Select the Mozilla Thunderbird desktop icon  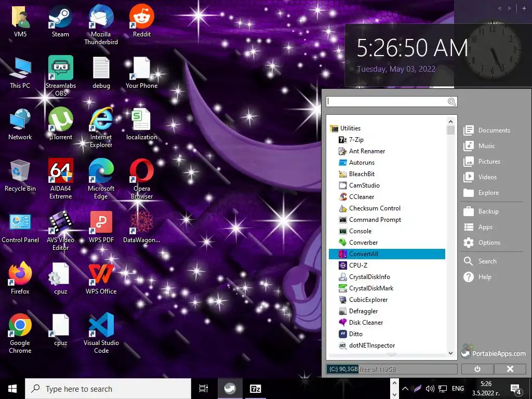click(101, 24)
